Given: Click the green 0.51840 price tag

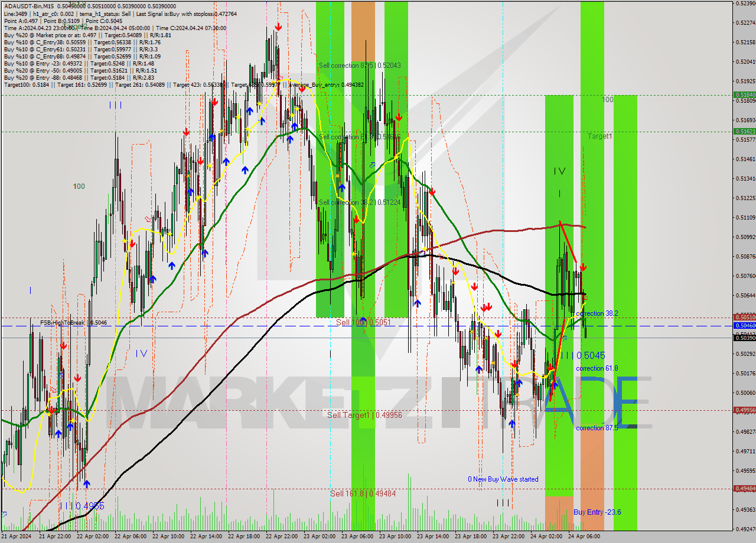Looking at the screenshot, I should (x=745, y=94).
